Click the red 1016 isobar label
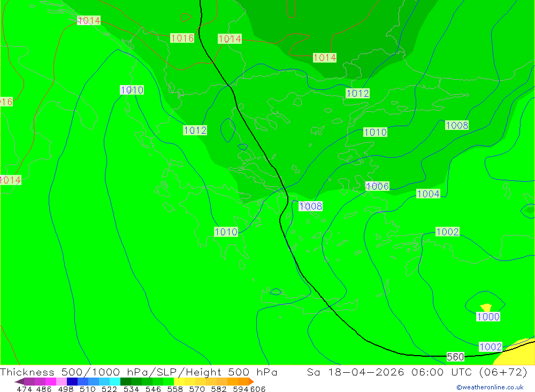Image resolution: width=535 pixels, height=392 pixels. [x=182, y=38]
